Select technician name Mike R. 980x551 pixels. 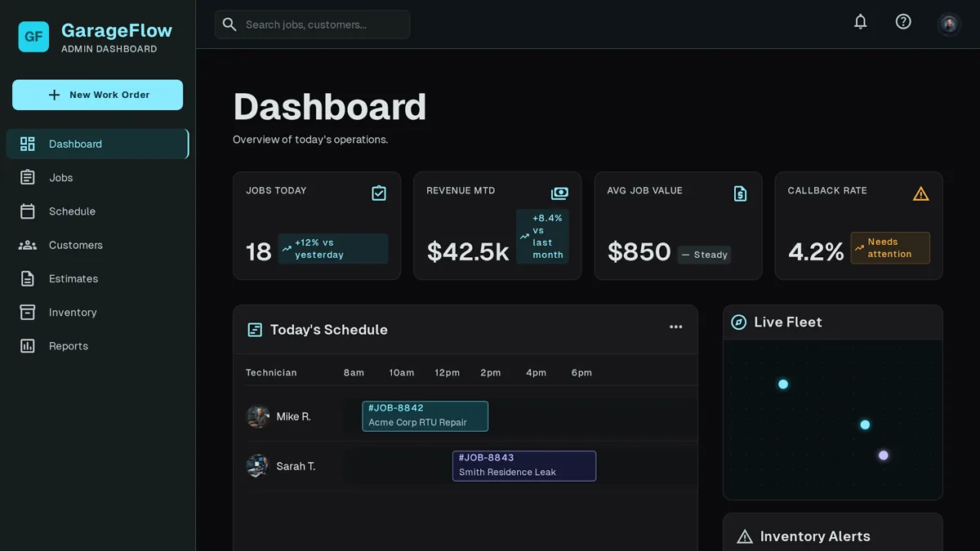tap(293, 416)
